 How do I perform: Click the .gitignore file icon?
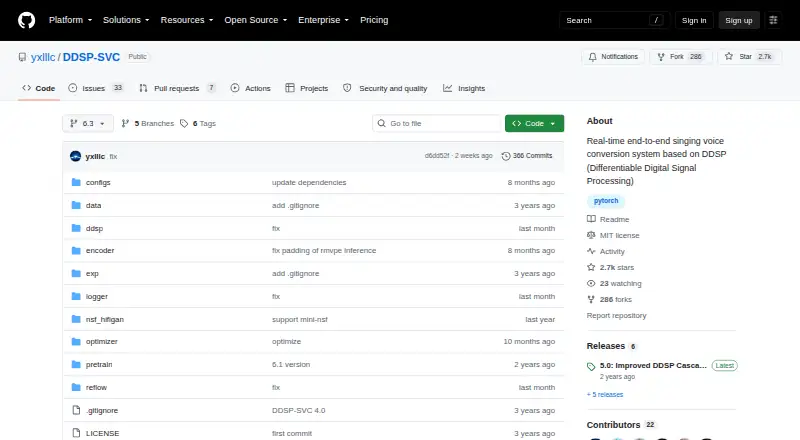click(76, 410)
